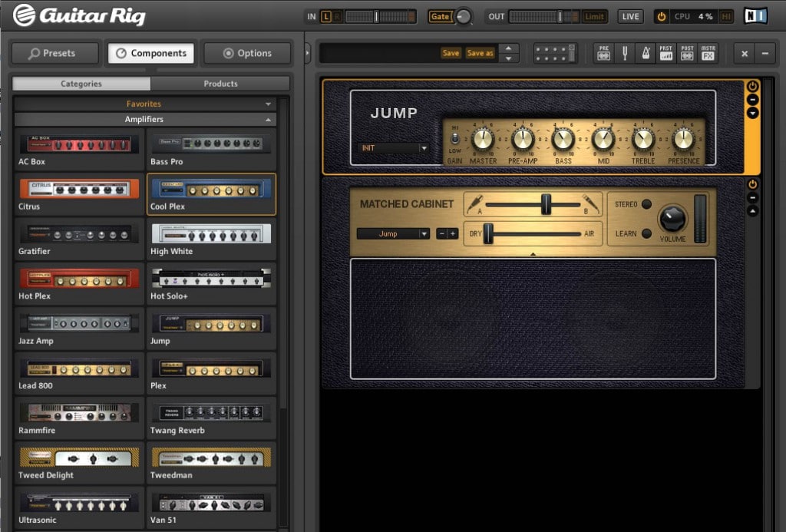Toggle the output Limit button

tap(594, 17)
